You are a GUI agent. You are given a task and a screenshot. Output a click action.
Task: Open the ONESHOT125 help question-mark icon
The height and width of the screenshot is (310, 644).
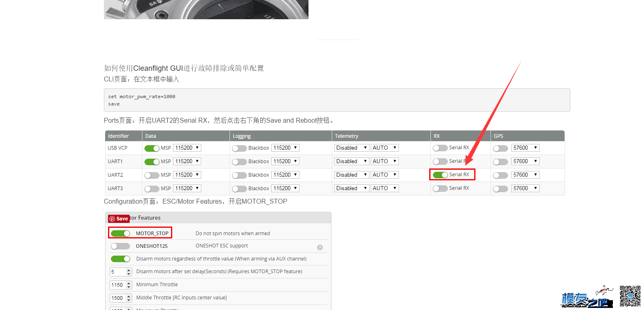pyautogui.click(x=320, y=247)
